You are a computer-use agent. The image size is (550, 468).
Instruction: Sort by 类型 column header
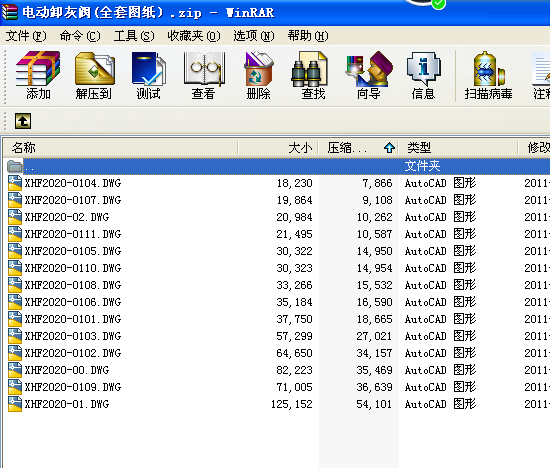pyautogui.click(x=458, y=148)
